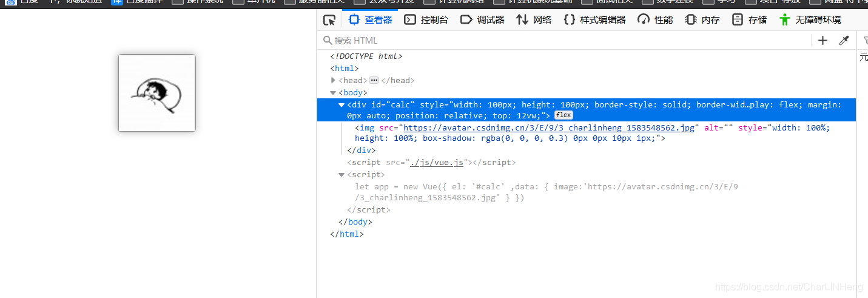Open the ./js/vue.js script source link
Image resolution: width=868 pixels, height=298 pixels.
(437, 163)
